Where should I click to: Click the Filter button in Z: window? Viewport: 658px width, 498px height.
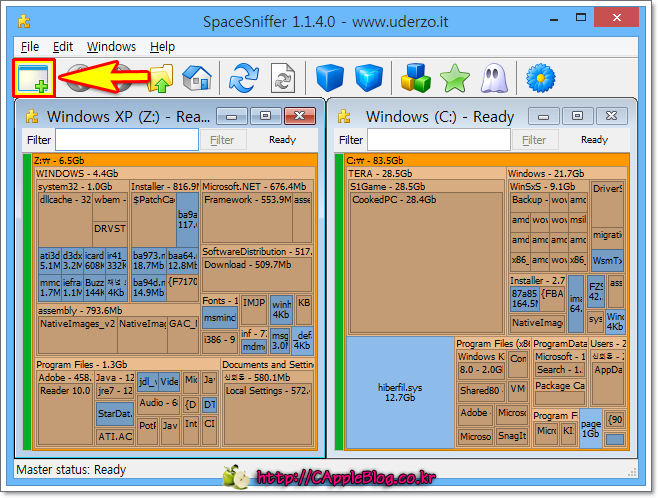222,140
